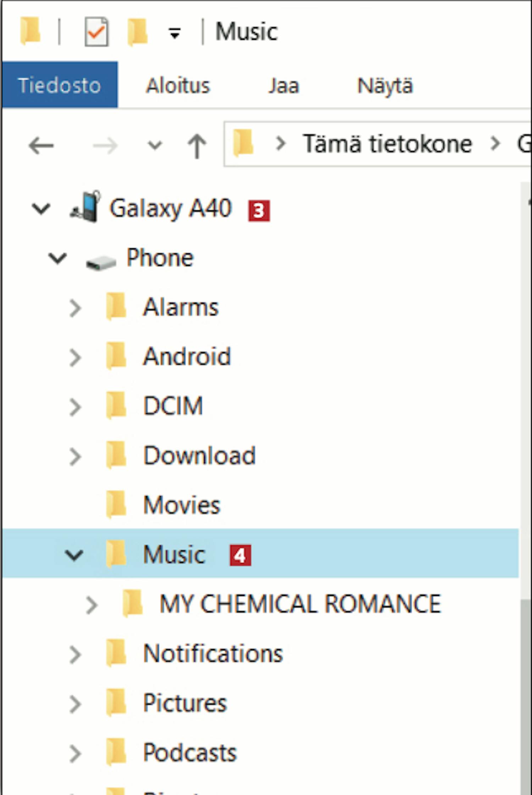Select the Galaxy A40 device icon
The image size is (532, 795).
coord(85,207)
